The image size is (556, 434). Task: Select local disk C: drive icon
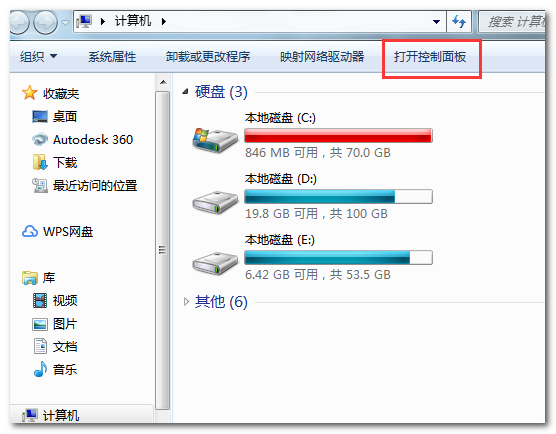pyautogui.click(x=215, y=140)
